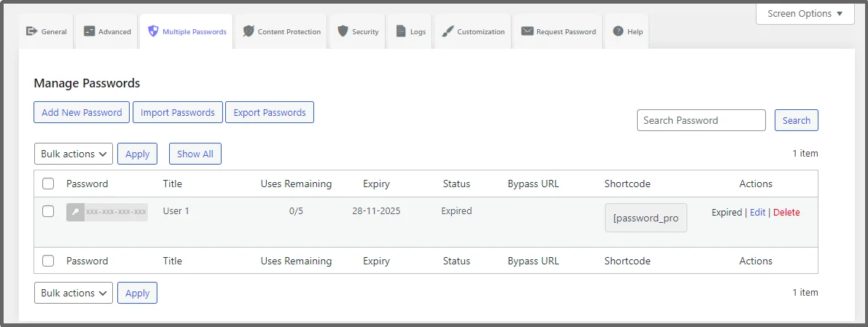The height and width of the screenshot is (327, 868).
Task: Click the Add New Password button
Action: (x=82, y=112)
